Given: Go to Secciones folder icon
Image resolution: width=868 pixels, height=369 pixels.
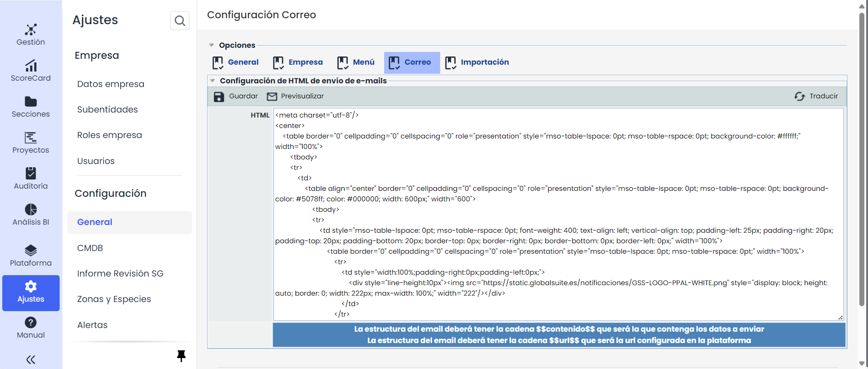Looking at the screenshot, I should pyautogui.click(x=30, y=102).
